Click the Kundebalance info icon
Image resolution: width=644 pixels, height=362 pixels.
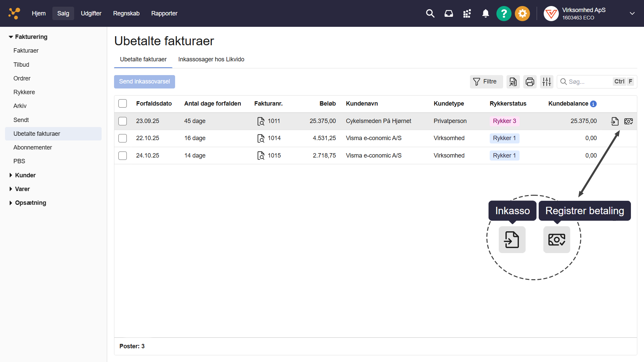(x=593, y=104)
